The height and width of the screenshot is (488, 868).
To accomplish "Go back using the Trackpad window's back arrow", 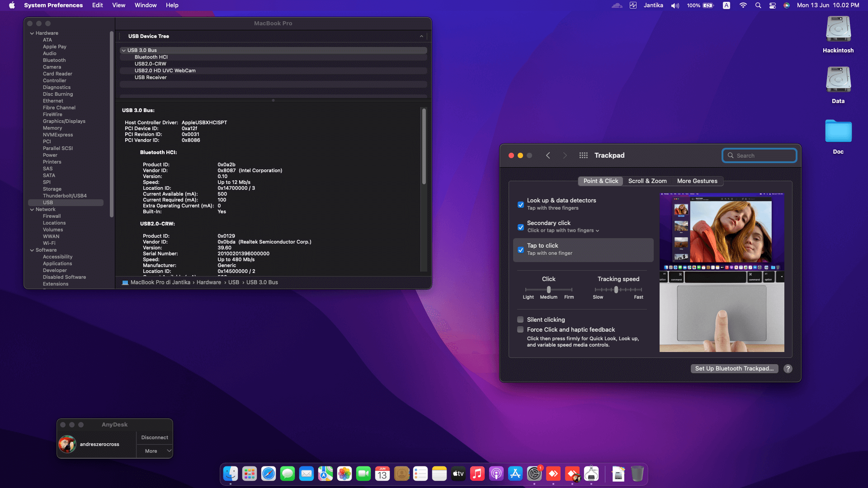I will point(548,155).
